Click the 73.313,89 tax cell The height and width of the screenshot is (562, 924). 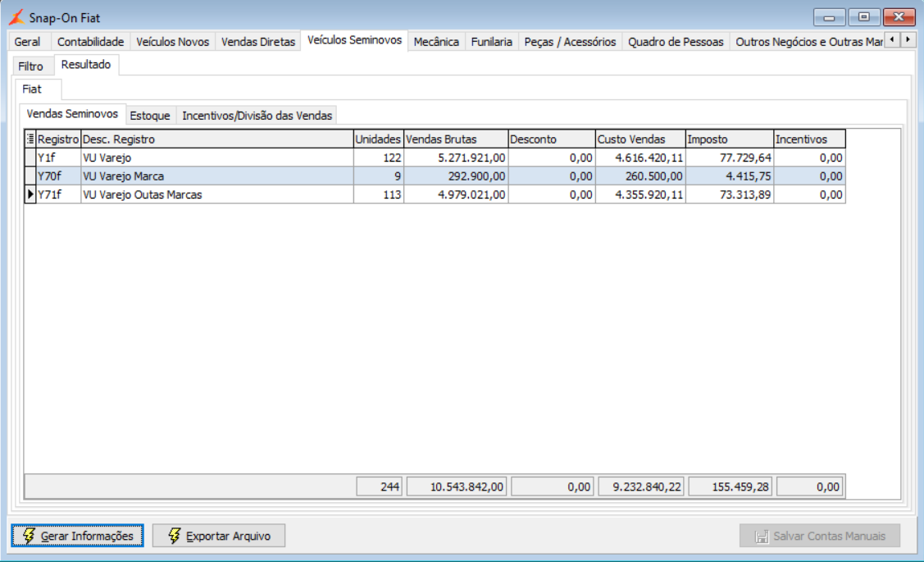coord(730,194)
